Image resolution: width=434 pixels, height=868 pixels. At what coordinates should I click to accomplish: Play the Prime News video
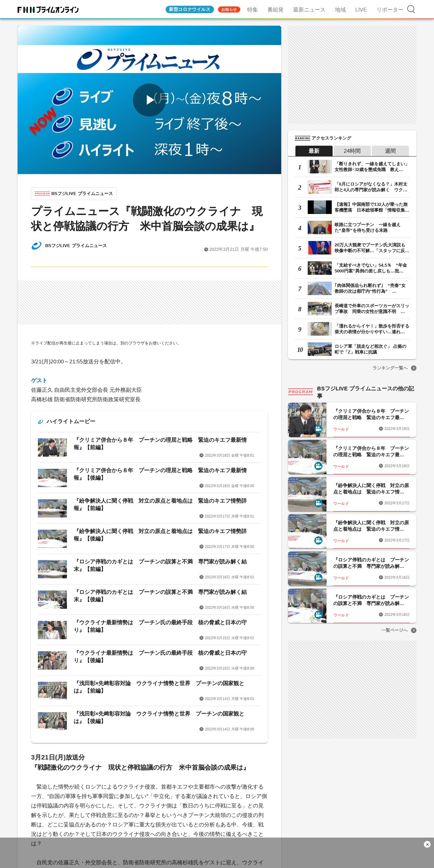coord(149,100)
